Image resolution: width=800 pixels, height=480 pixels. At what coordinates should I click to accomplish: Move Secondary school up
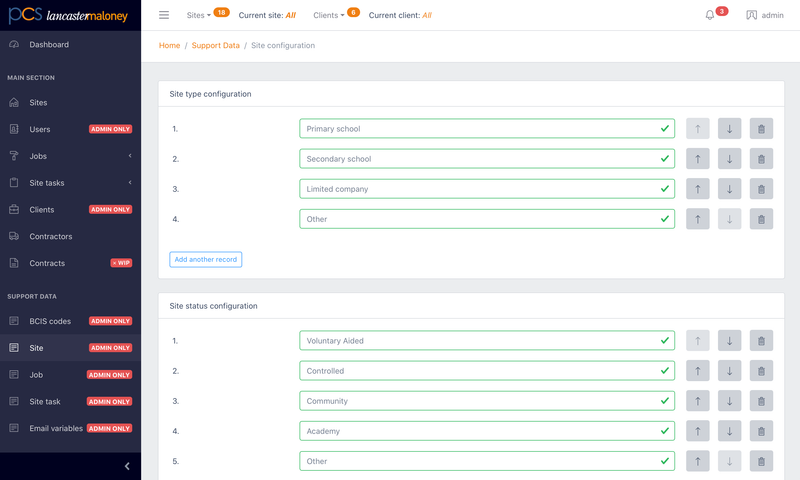697,159
